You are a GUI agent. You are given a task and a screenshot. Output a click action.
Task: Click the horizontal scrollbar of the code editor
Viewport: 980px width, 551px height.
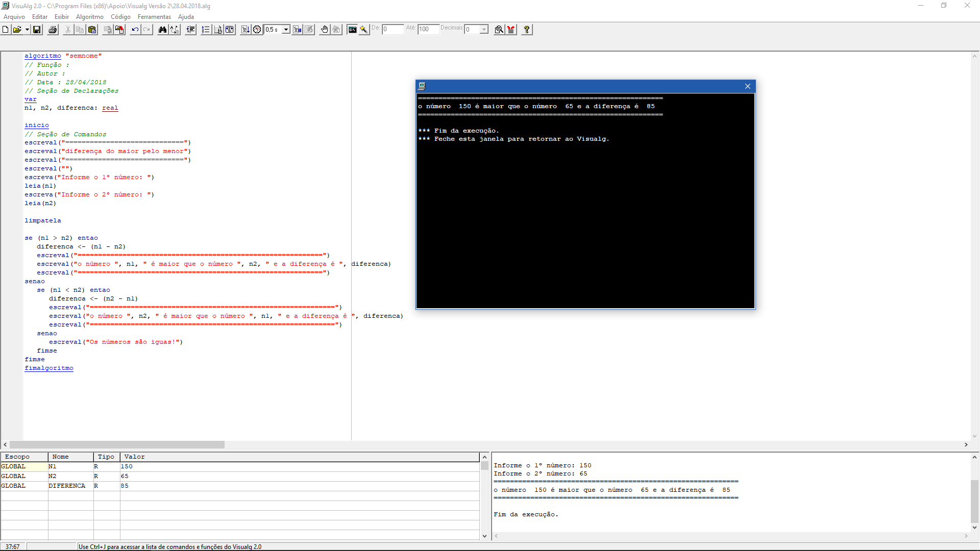point(117,445)
